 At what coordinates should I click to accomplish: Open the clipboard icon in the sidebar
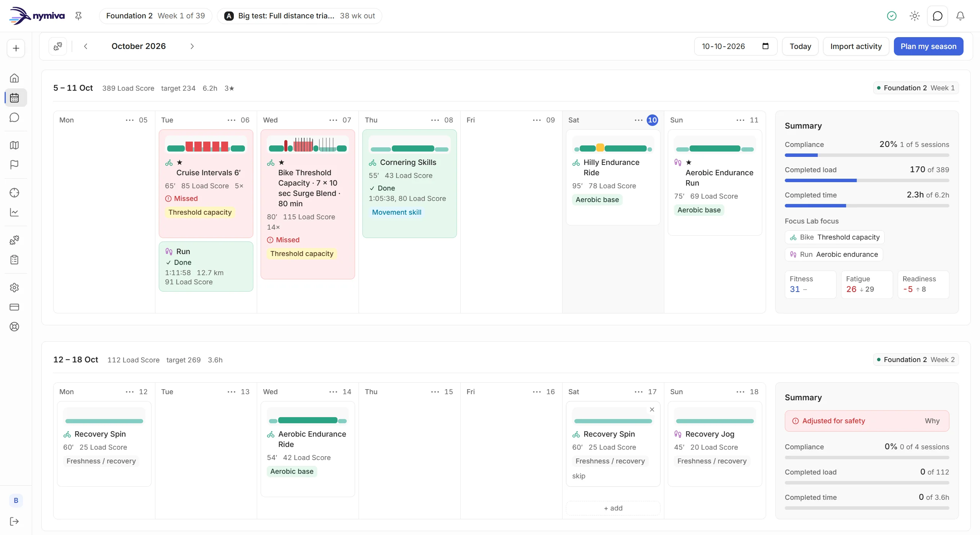click(14, 259)
